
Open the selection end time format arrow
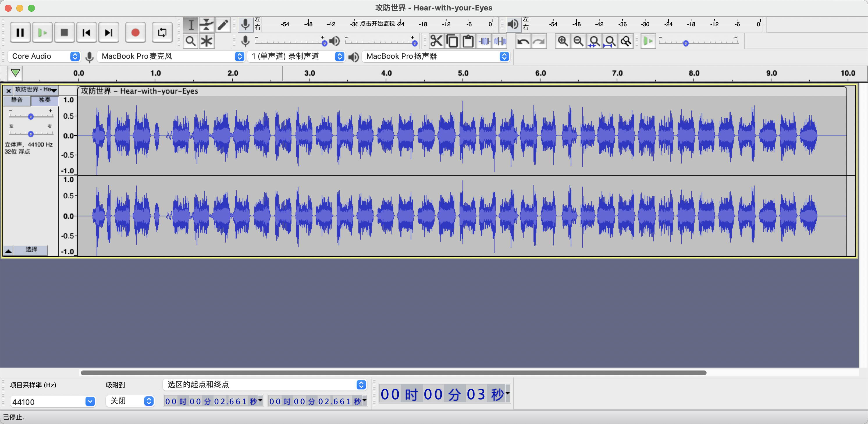click(364, 400)
